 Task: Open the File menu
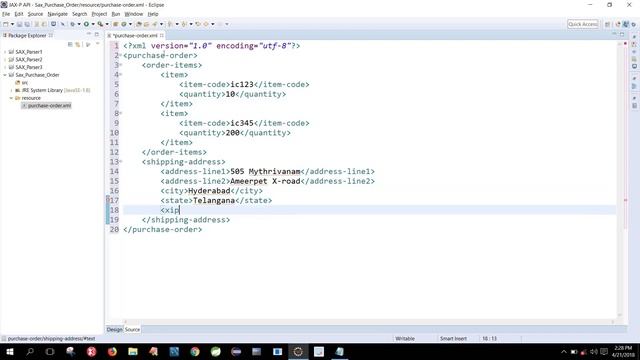(x=6, y=14)
